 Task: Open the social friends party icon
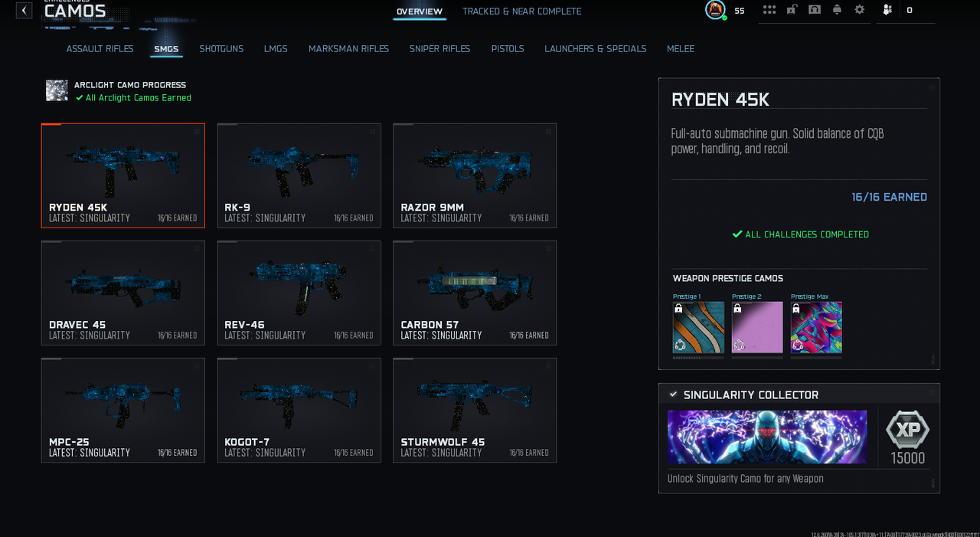point(887,10)
